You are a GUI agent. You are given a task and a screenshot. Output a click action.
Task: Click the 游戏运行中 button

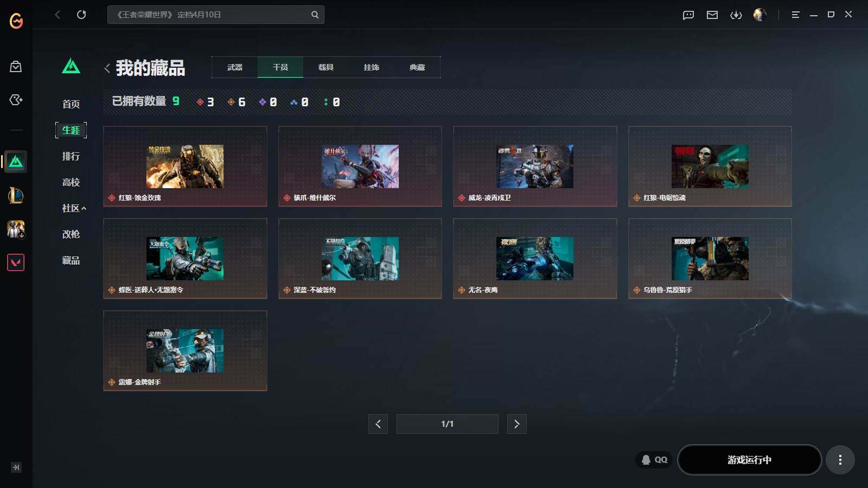[749, 460]
